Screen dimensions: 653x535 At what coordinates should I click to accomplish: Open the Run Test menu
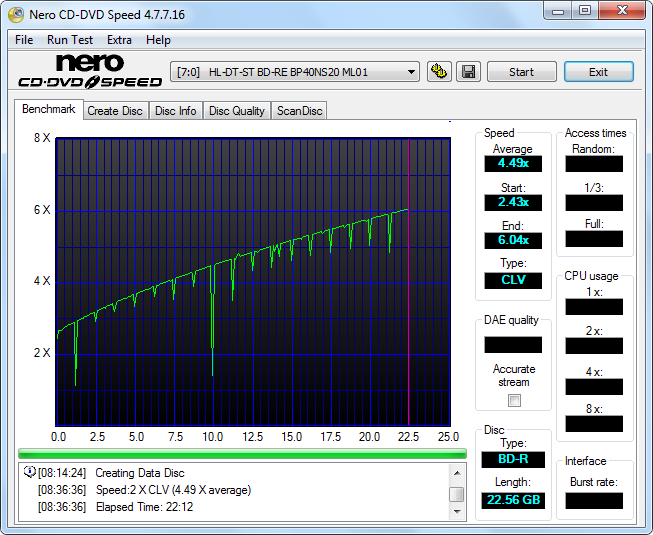pos(70,40)
